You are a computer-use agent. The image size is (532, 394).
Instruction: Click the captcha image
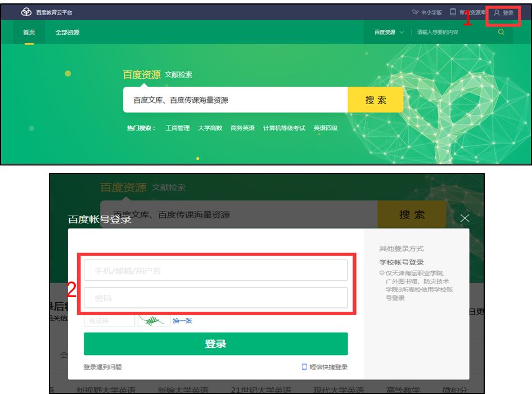coord(154,321)
